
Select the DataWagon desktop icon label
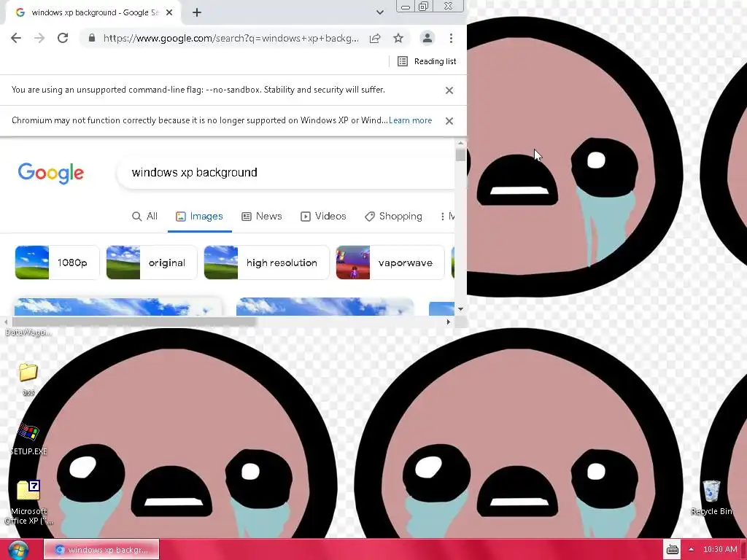[28, 332]
